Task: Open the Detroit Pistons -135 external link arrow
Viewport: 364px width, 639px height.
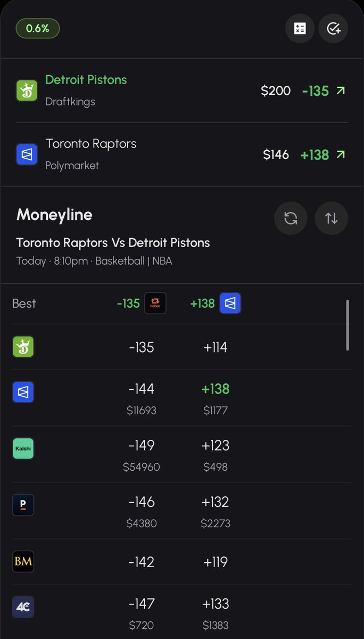Action: tap(341, 91)
